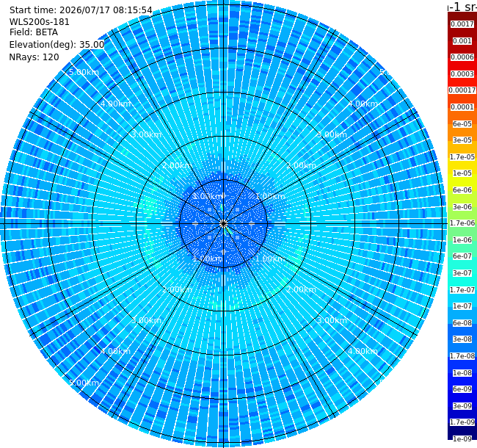Viewport: 477px width, 448px height.
Task: Click the Field: BETA label
Action: click(x=34, y=32)
